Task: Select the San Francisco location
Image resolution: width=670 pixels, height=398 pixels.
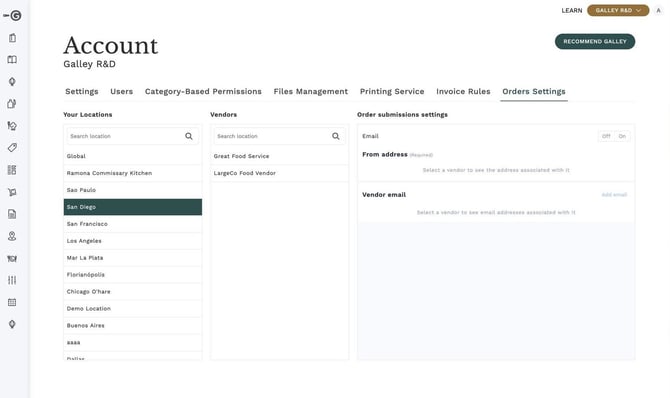Action: 133,224
